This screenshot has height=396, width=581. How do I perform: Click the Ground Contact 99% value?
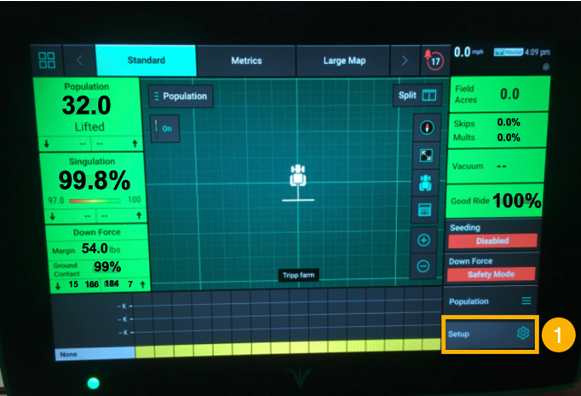click(107, 267)
